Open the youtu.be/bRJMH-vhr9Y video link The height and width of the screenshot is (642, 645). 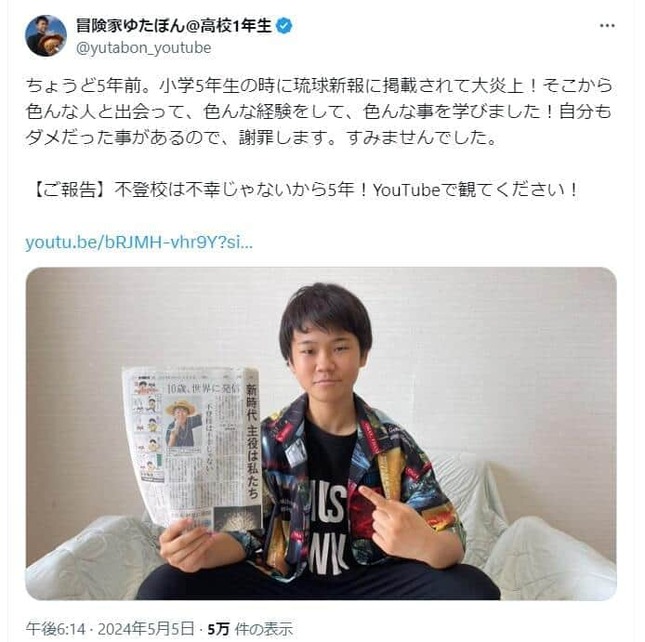coord(139,243)
